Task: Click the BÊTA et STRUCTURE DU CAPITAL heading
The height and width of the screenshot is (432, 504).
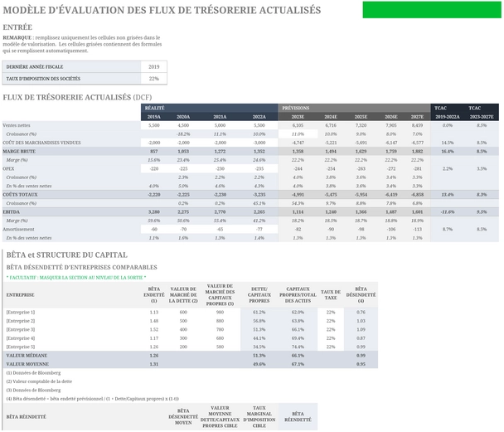Action: [x=67, y=255]
